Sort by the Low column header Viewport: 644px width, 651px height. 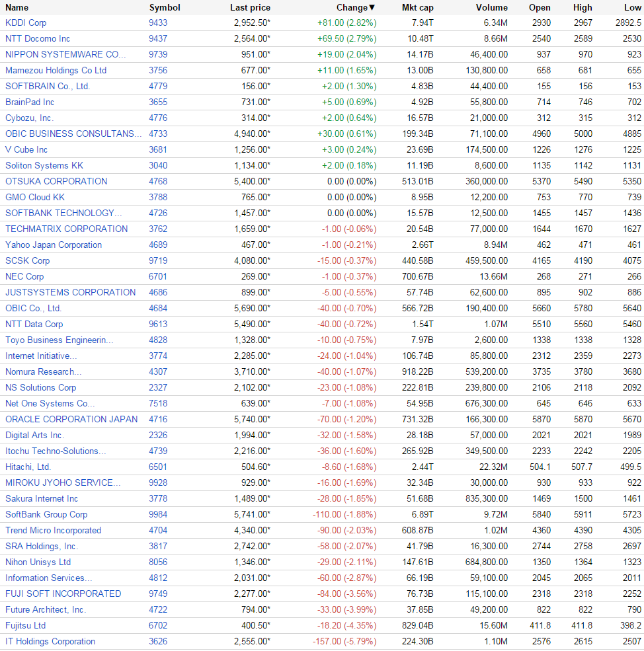click(x=632, y=7)
